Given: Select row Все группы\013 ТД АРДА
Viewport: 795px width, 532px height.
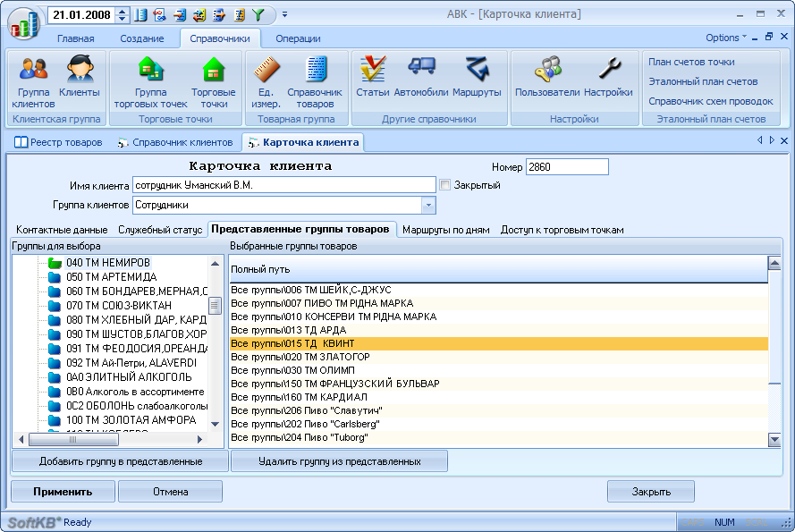Looking at the screenshot, I should [499, 330].
